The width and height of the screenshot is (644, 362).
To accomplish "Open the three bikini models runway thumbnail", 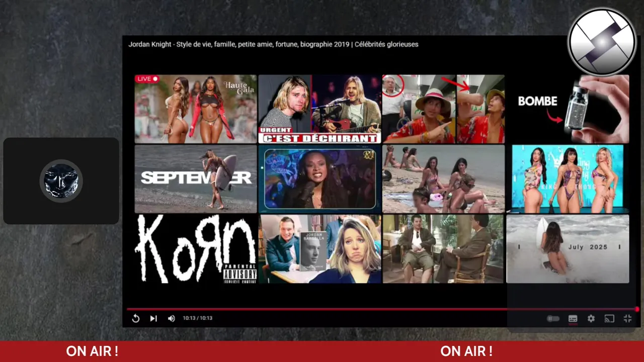I will [x=568, y=179].
